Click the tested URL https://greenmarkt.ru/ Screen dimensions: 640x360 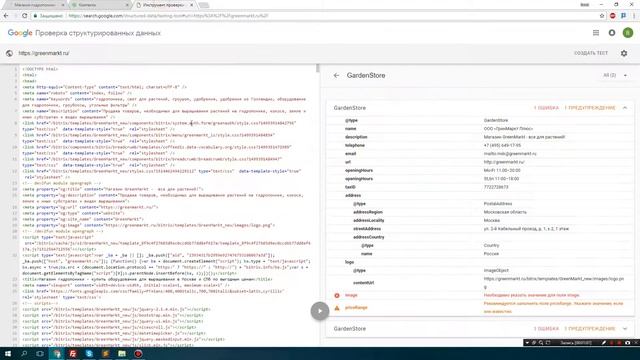pyautogui.click(x=44, y=53)
